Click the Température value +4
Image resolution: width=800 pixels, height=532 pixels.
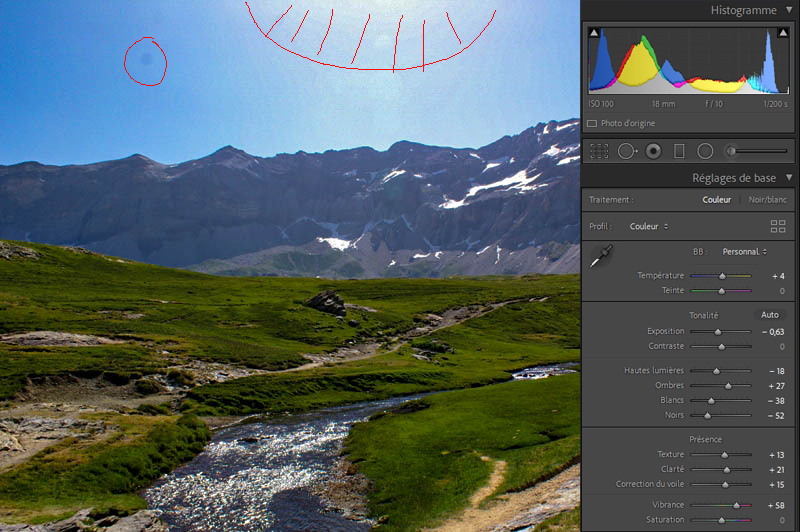pos(778,276)
